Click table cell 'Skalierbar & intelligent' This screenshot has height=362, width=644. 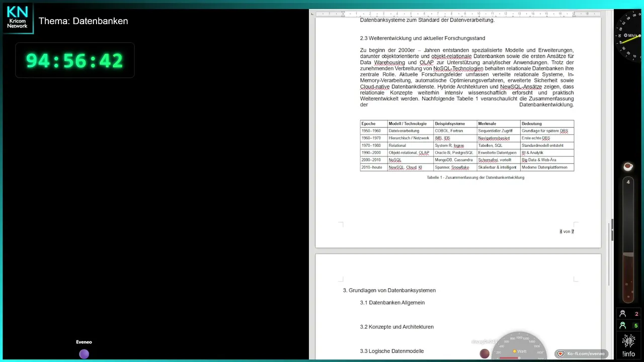coord(499,167)
